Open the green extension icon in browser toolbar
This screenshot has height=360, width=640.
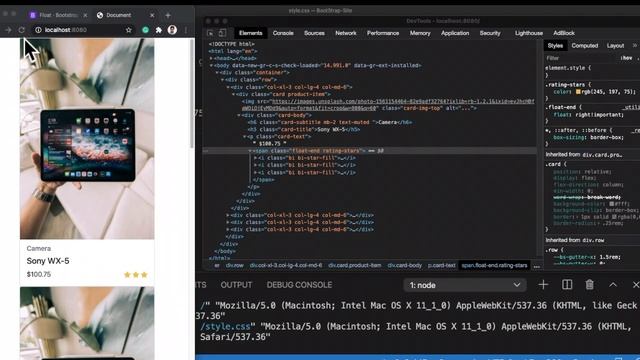click(x=145, y=30)
